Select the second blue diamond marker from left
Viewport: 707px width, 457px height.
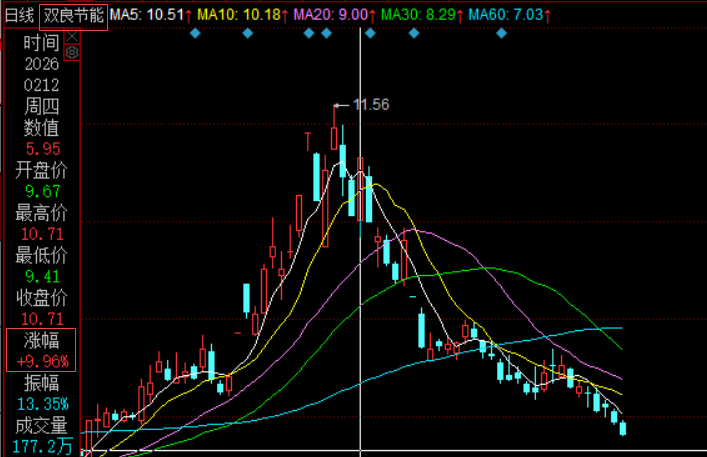coord(248,33)
